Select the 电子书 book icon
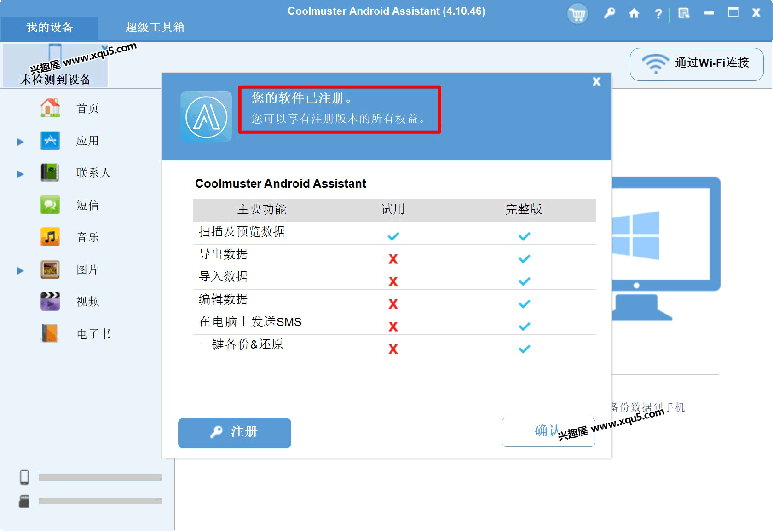This screenshot has height=532, width=773. click(x=50, y=333)
